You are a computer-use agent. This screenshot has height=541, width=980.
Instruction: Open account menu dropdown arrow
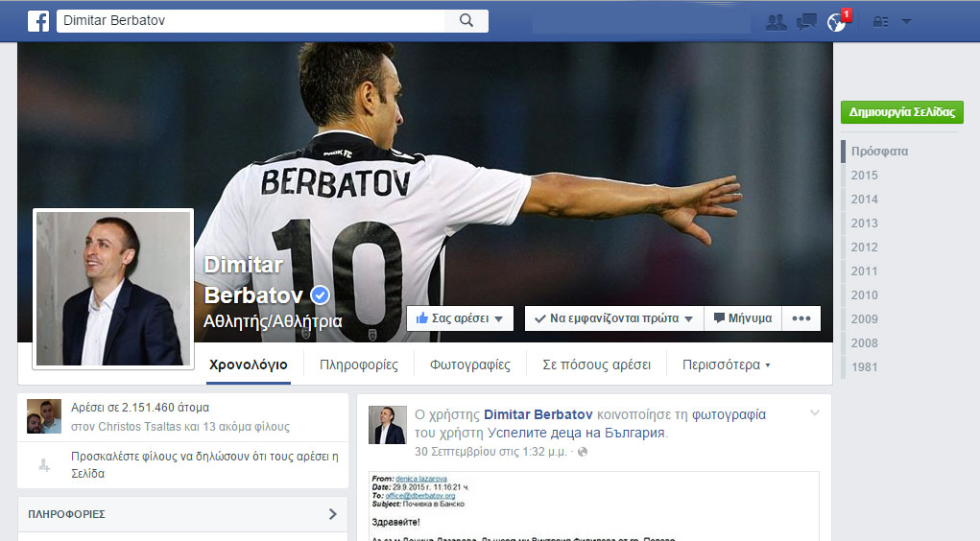906,22
